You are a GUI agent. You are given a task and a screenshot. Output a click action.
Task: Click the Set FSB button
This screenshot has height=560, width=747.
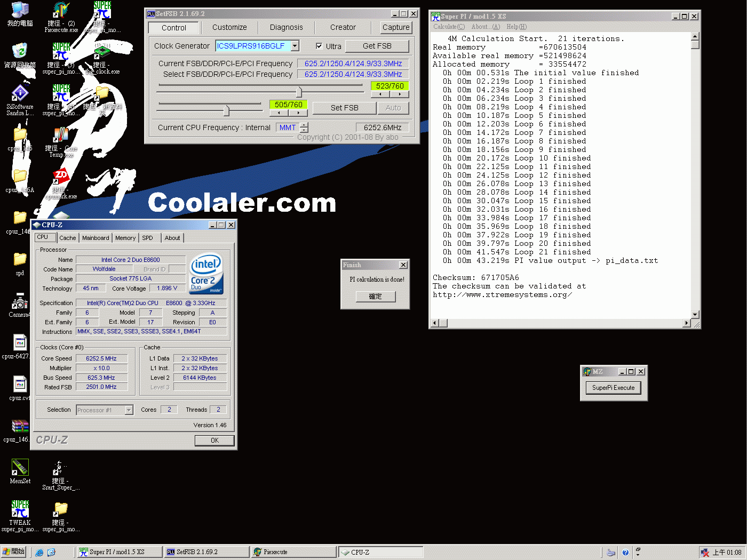point(344,108)
